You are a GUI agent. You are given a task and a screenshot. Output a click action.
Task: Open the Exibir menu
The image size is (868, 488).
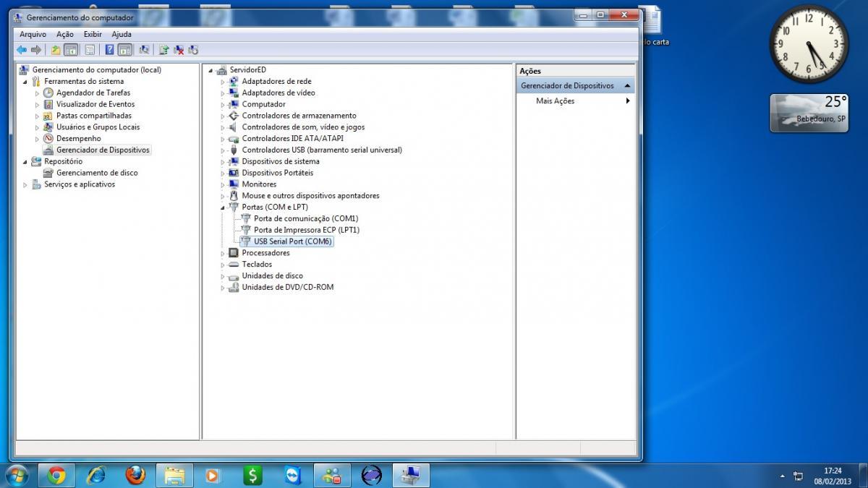click(x=93, y=34)
